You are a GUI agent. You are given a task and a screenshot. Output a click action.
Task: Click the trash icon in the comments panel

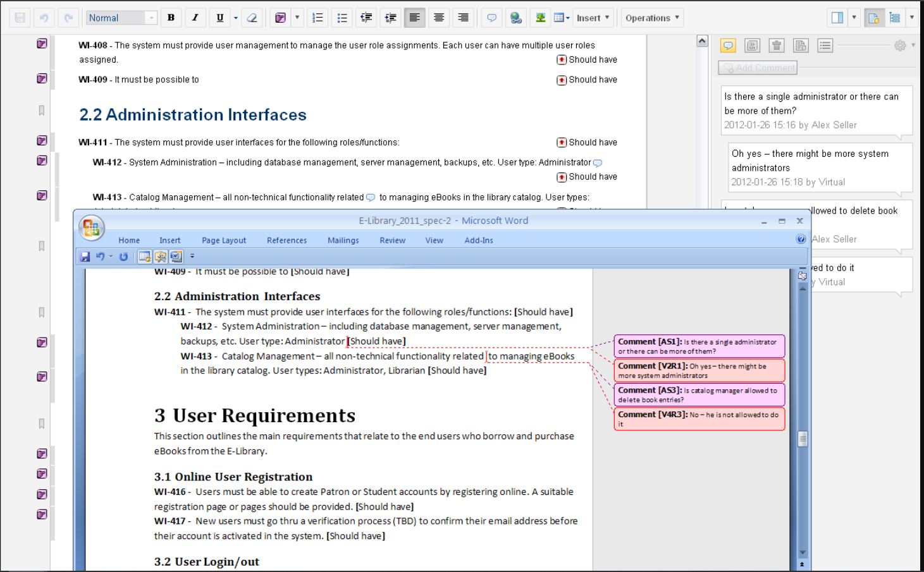point(776,46)
